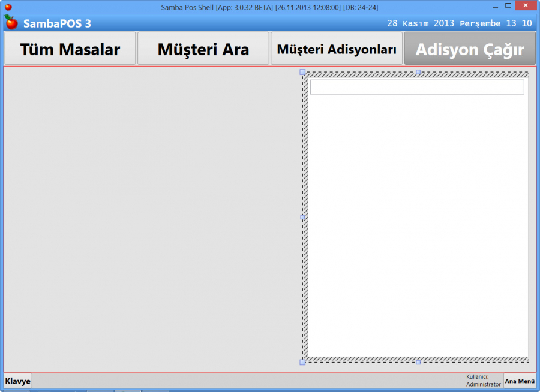
Task: Click inside the empty search text field
Action: 416,86
